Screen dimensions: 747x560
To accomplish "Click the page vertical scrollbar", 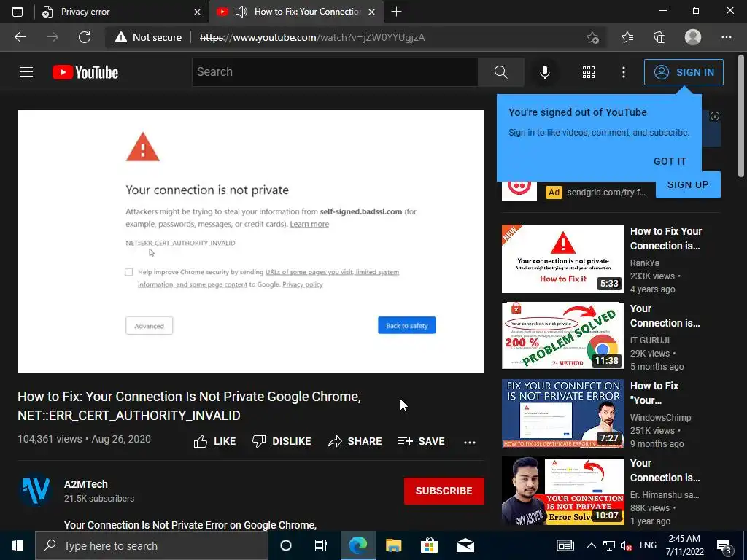I will 742,116.
